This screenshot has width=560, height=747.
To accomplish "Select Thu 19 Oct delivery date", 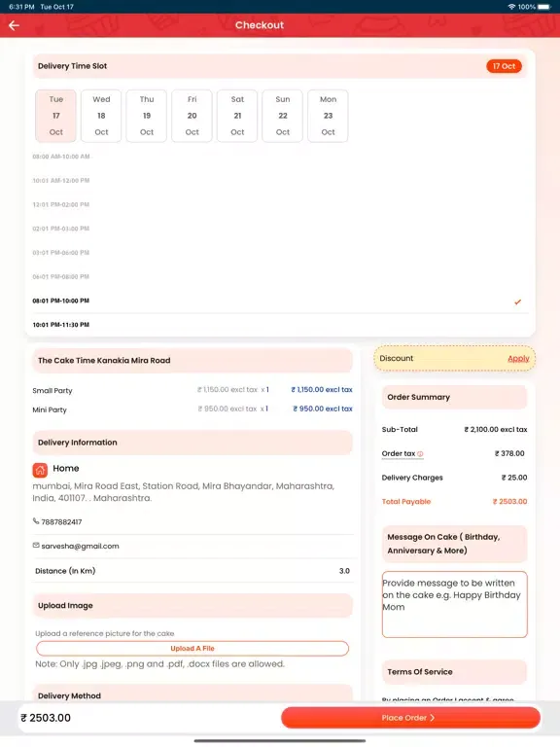I will [147, 116].
